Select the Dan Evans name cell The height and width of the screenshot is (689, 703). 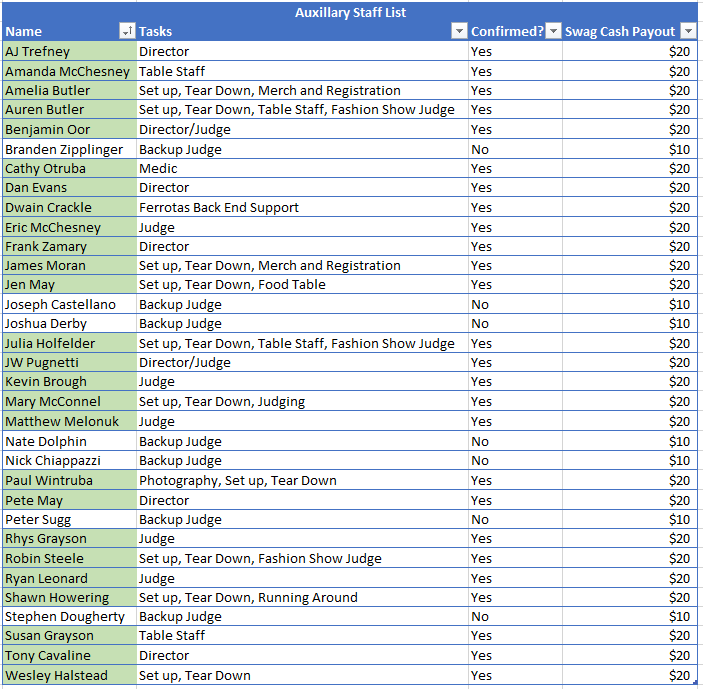click(69, 187)
